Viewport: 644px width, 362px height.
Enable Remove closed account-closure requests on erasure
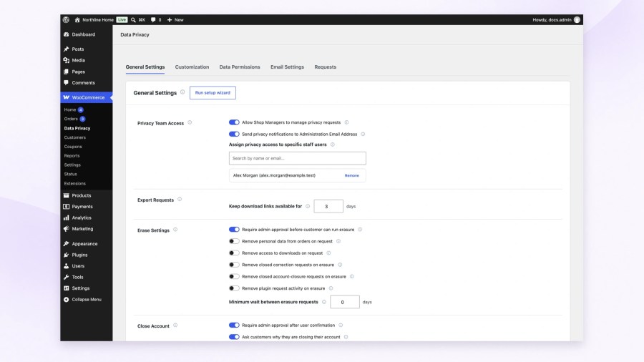click(x=234, y=277)
